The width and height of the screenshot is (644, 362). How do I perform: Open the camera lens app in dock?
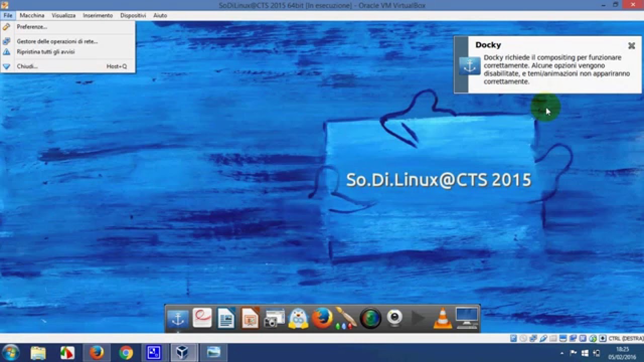(x=371, y=318)
